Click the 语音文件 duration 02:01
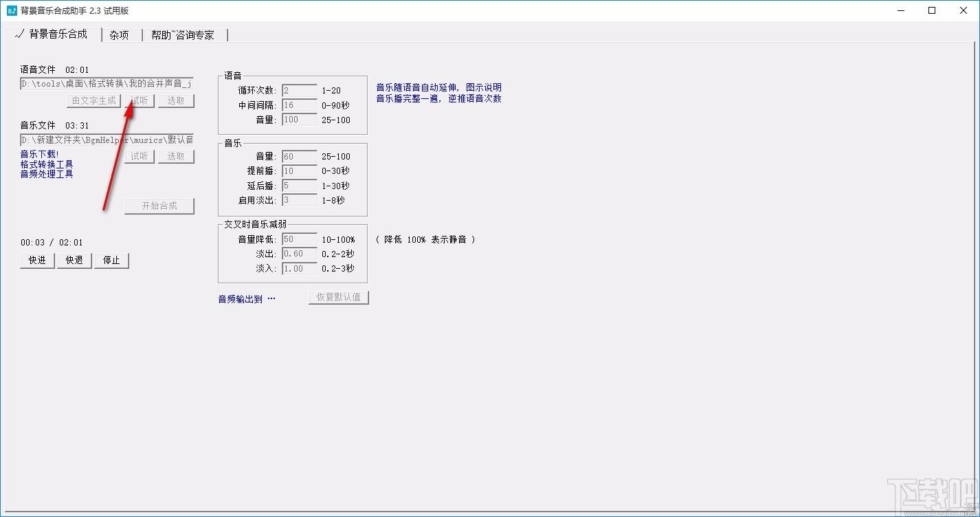 pos(77,70)
